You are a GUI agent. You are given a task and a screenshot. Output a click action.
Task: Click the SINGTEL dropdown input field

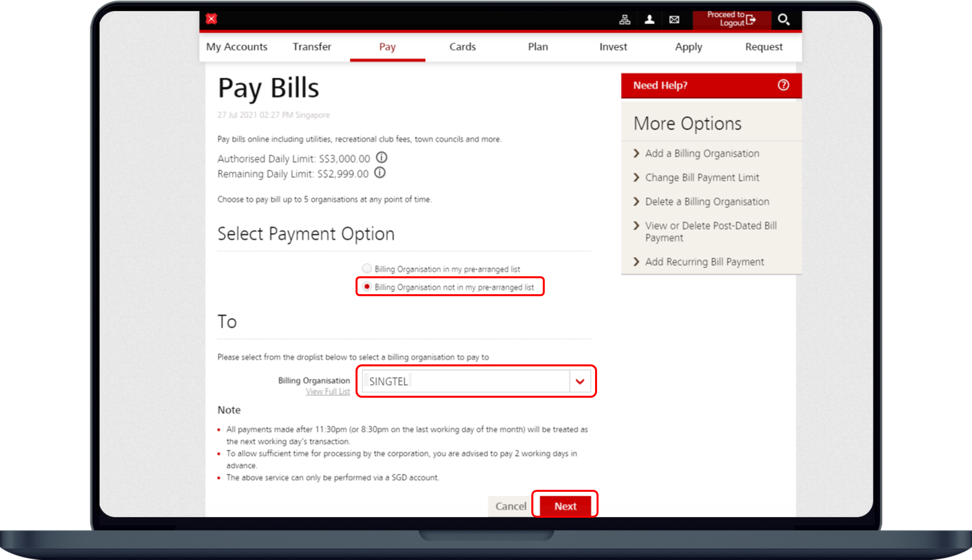point(476,381)
